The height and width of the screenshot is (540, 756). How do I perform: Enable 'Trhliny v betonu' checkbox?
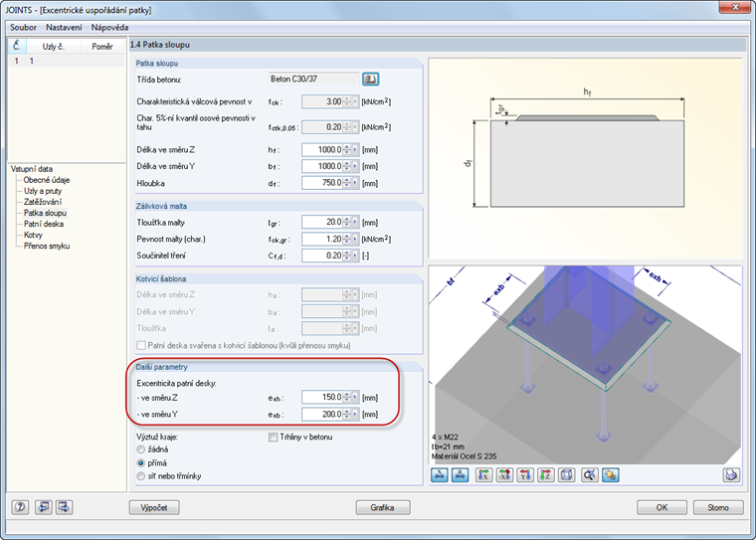pos(273,438)
